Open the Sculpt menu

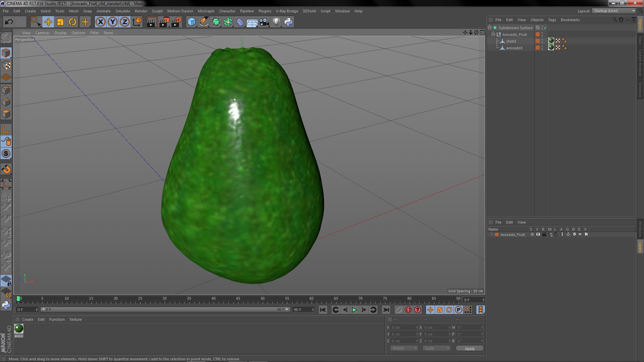click(157, 11)
